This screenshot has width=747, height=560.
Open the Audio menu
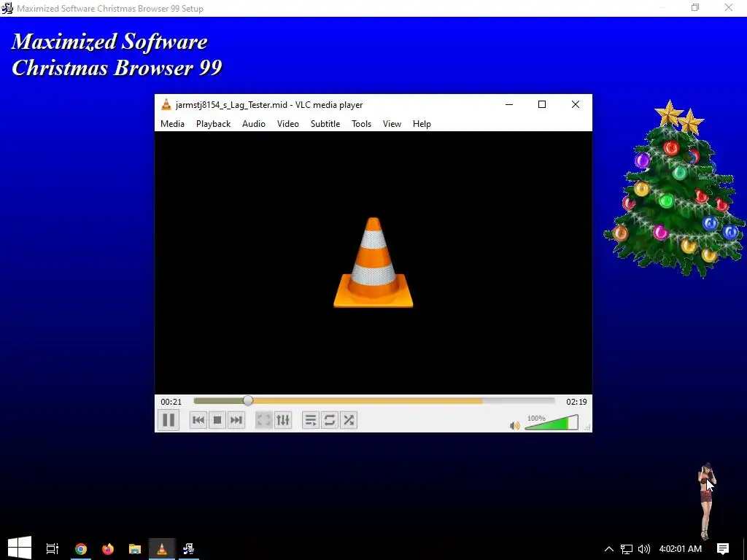point(254,124)
